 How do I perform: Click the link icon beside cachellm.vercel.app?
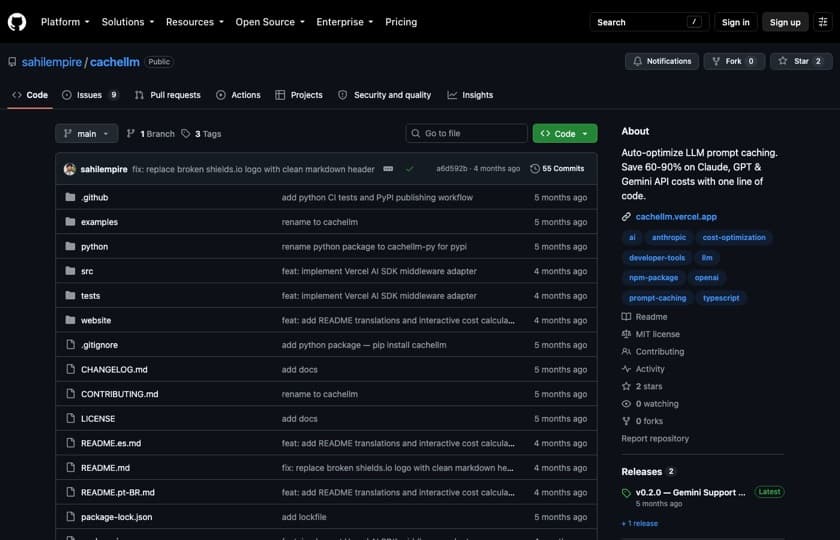pos(626,216)
